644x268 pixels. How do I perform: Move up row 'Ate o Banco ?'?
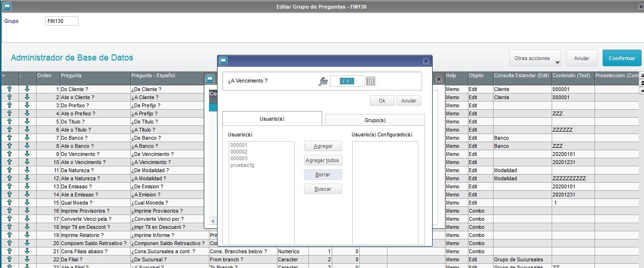[x=9, y=146]
